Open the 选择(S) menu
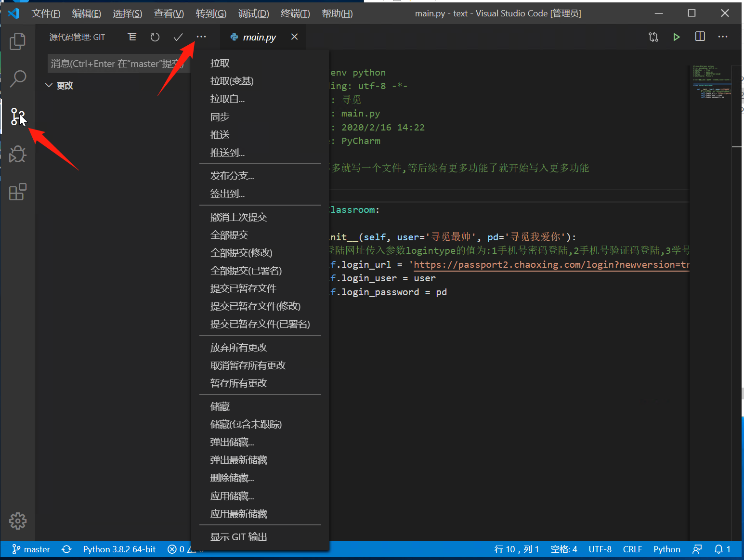The width and height of the screenshot is (744, 560). point(127,13)
